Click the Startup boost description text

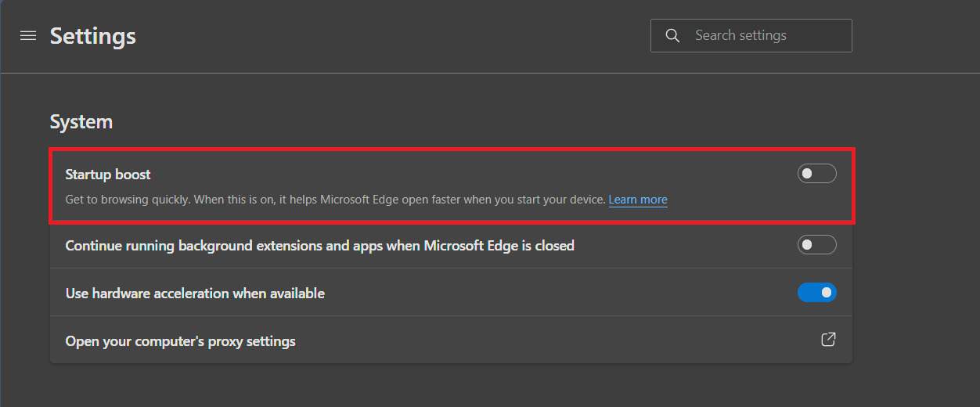[313, 200]
